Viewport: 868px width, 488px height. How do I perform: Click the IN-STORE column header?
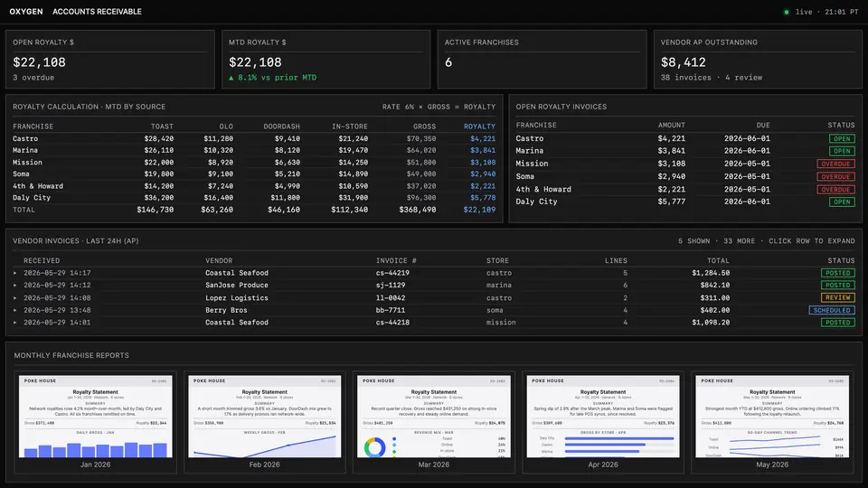349,127
